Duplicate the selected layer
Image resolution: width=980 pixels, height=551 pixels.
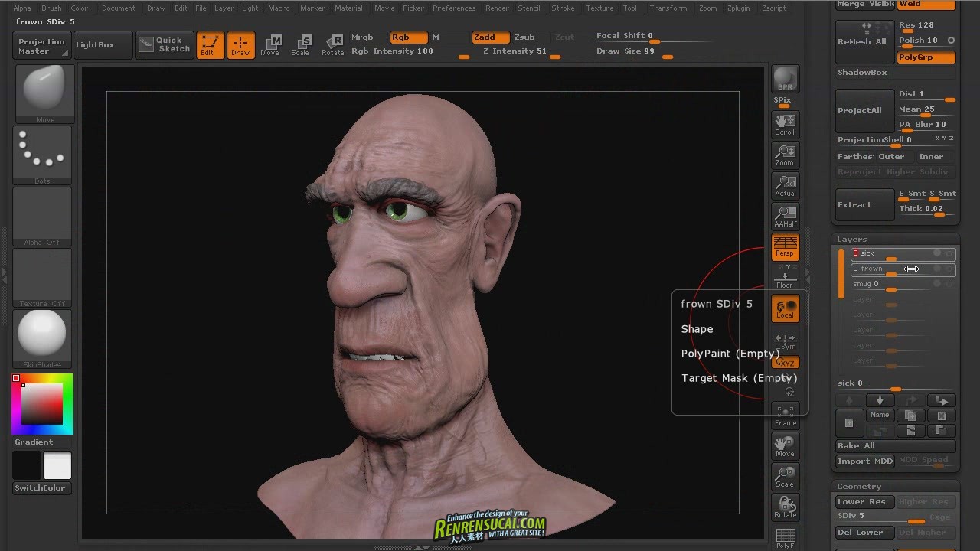tap(910, 416)
